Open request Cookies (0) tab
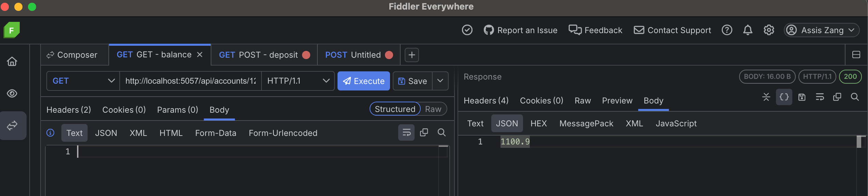 coord(124,110)
